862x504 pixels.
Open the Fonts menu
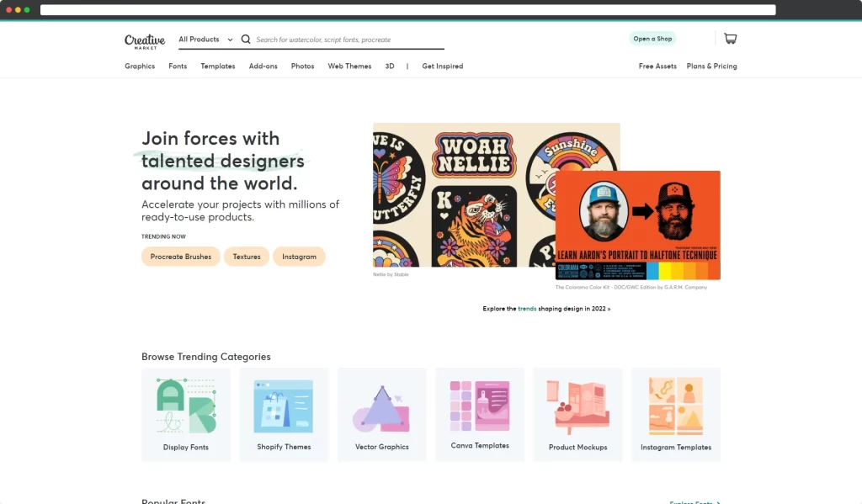tap(178, 66)
